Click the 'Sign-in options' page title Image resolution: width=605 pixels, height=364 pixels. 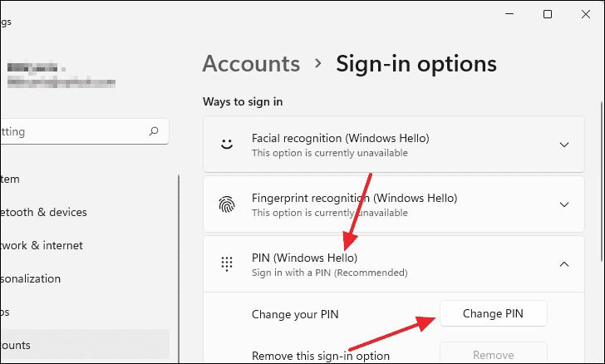coord(416,64)
